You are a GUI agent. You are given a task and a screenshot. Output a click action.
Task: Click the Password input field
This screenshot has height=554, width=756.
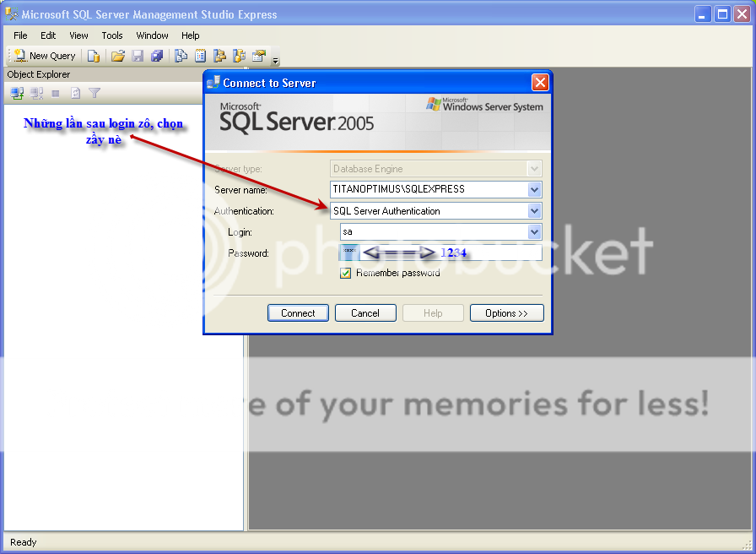440,253
